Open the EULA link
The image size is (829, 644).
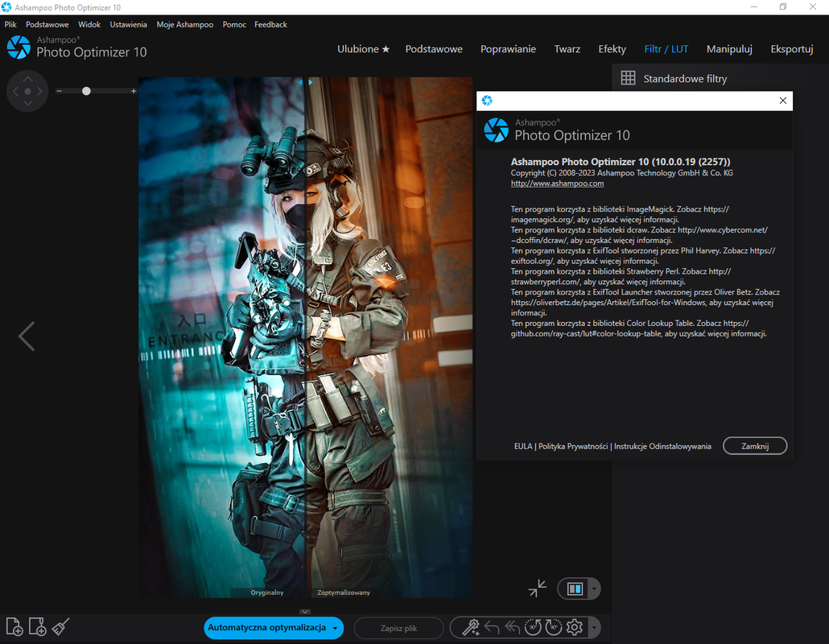[x=523, y=446]
